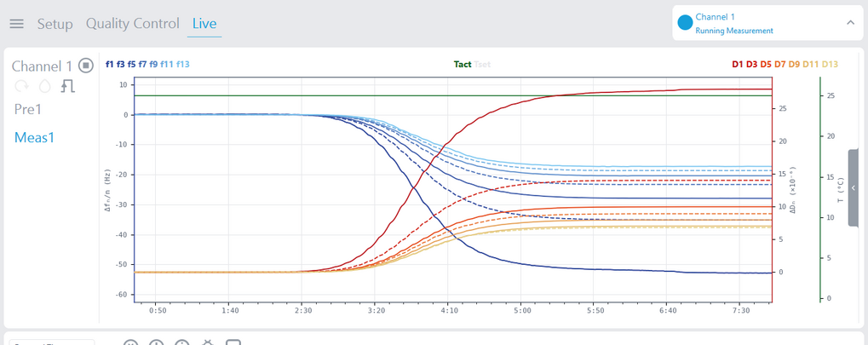This screenshot has width=868, height=345.
Task: Click the T (°C) temperature axis title
Action: 841,192
